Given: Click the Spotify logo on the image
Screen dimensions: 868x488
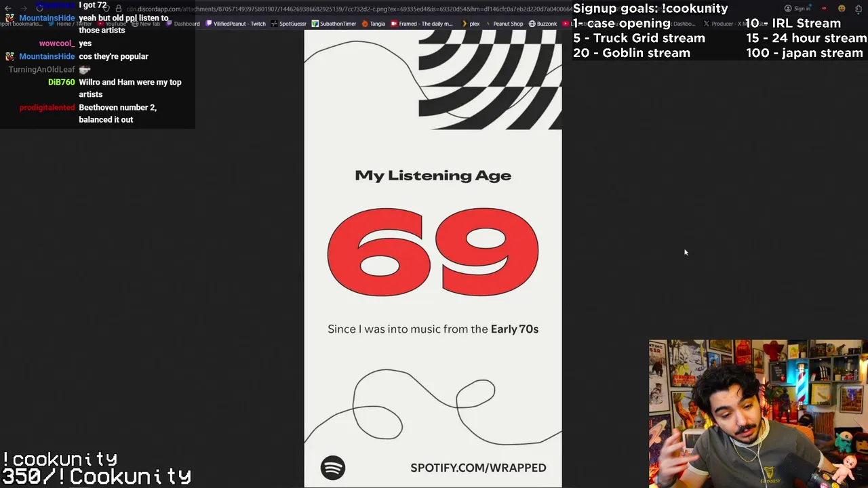Looking at the screenshot, I should [333, 468].
